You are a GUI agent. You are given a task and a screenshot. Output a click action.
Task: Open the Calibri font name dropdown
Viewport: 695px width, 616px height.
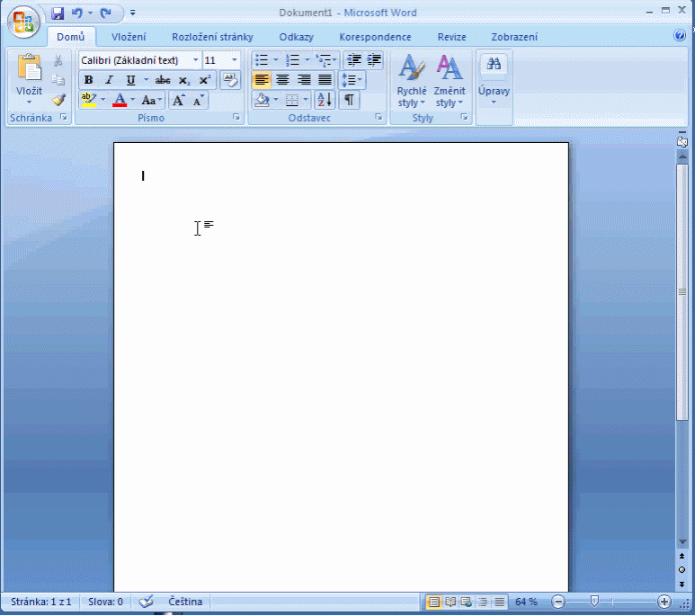coord(195,60)
